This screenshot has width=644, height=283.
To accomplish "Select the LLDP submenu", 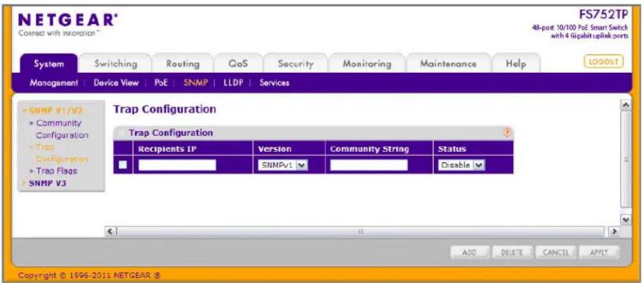I will [233, 83].
